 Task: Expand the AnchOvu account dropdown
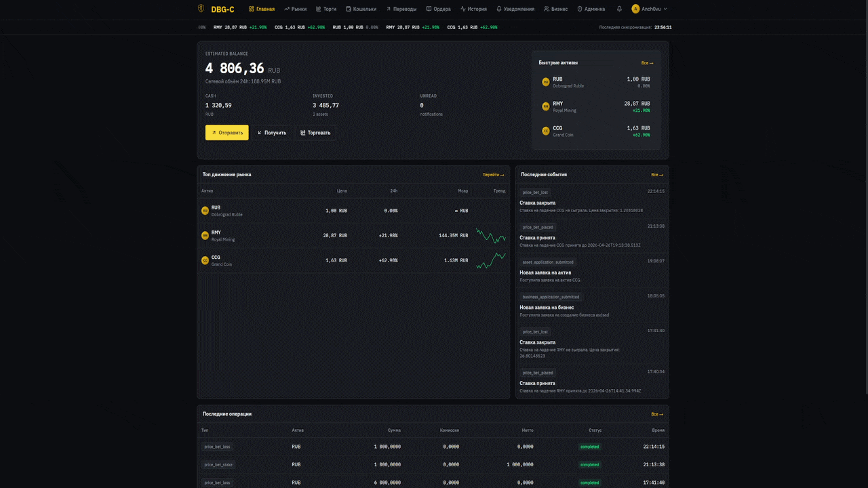[665, 9]
